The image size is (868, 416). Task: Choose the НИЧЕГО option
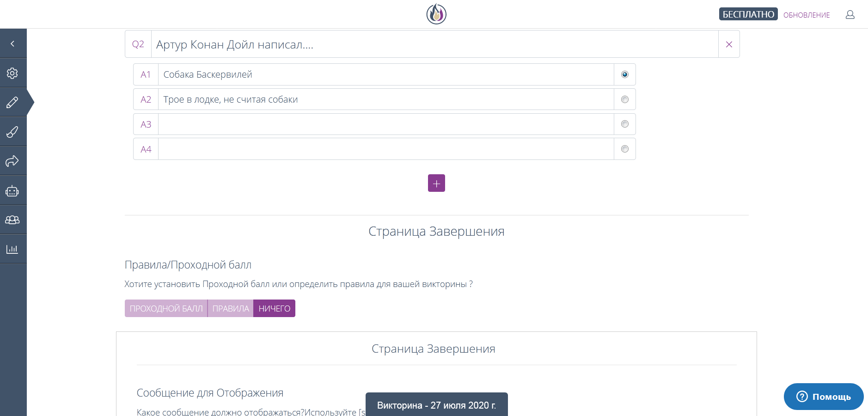275,308
